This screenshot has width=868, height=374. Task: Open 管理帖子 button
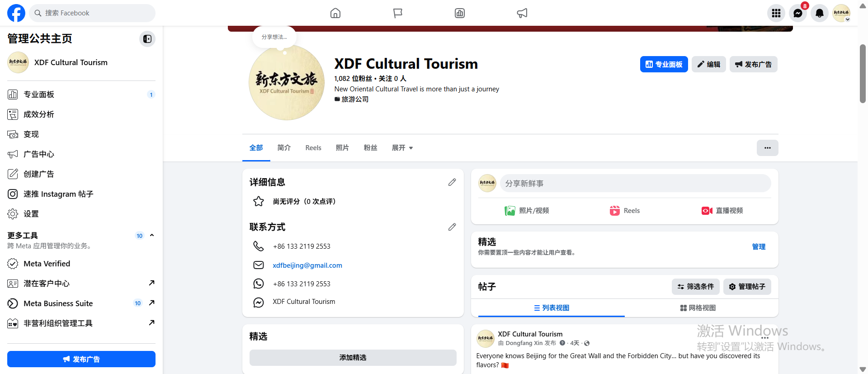[x=747, y=287]
